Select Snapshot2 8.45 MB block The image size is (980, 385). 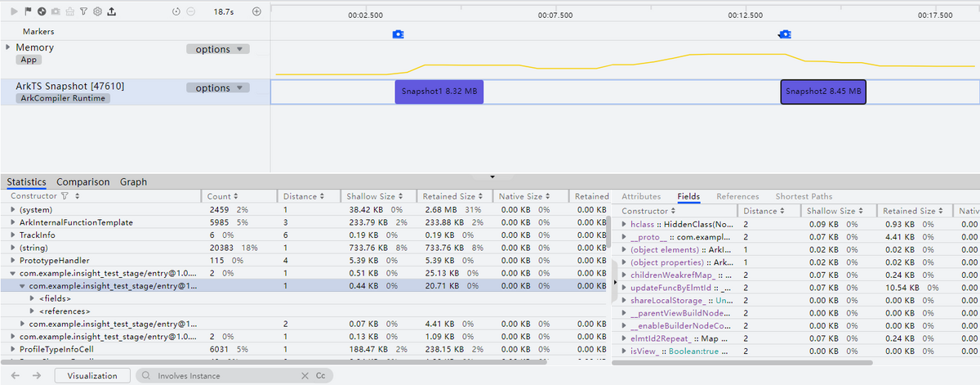click(x=823, y=92)
